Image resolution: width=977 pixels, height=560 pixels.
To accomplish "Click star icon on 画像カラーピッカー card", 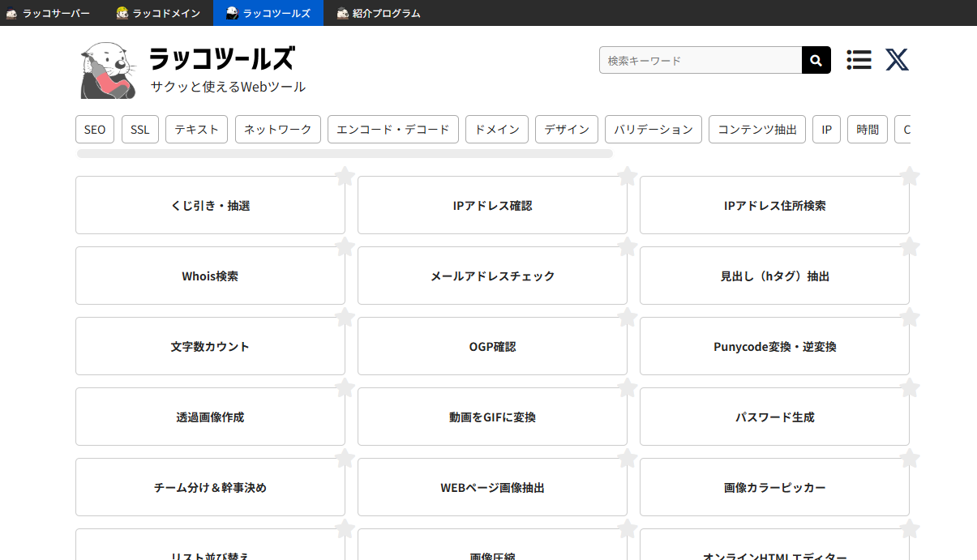I will click(909, 458).
